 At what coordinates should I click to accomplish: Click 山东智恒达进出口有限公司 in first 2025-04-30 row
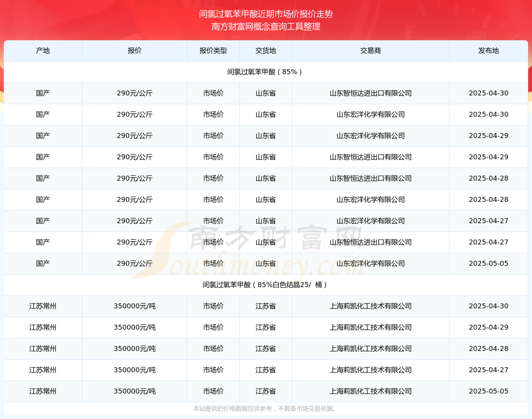(370, 93)
